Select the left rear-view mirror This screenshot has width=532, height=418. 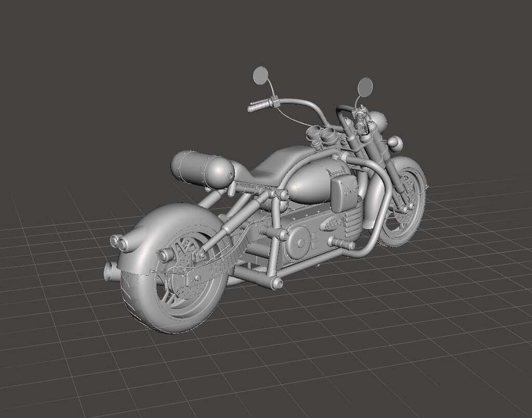click(x=260, y=75)
